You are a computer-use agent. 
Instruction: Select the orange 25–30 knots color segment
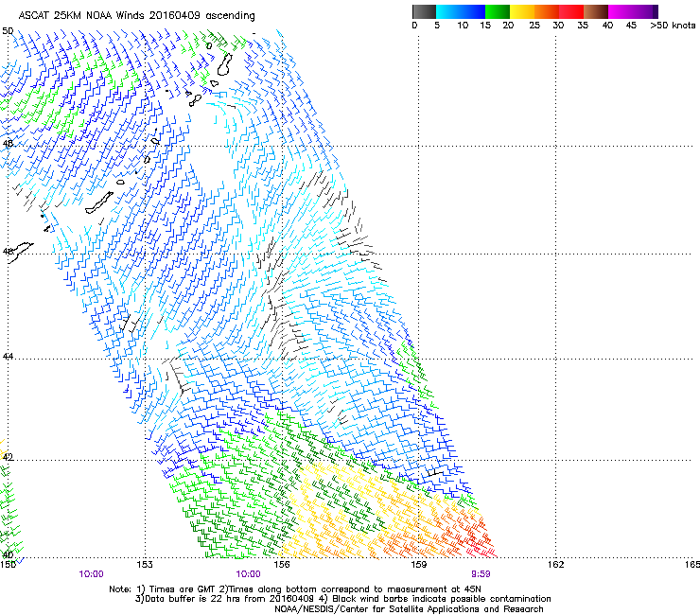point(547,11)
